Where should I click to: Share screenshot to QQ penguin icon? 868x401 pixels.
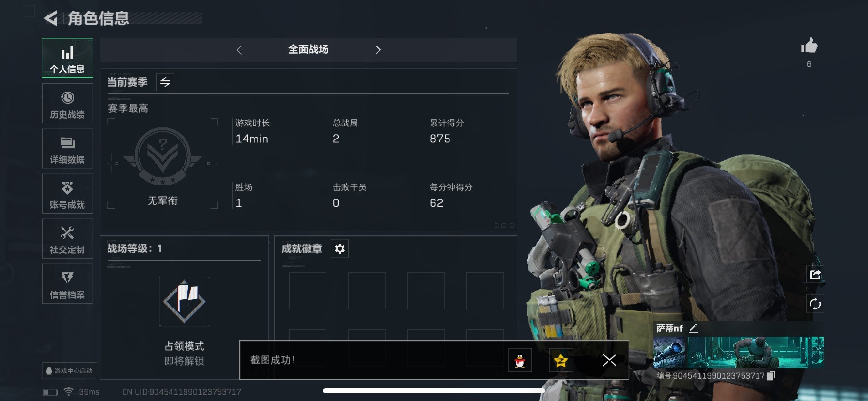(x=520, y=360)
